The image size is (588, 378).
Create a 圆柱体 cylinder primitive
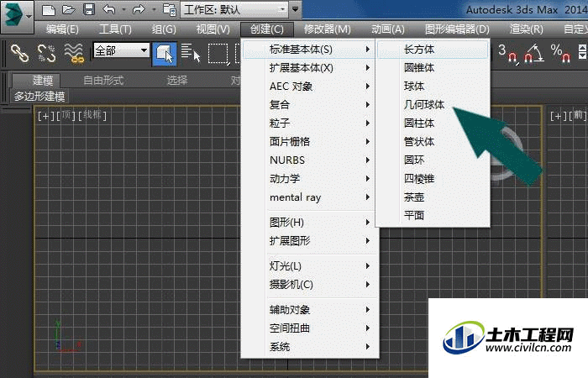[433, 123]
